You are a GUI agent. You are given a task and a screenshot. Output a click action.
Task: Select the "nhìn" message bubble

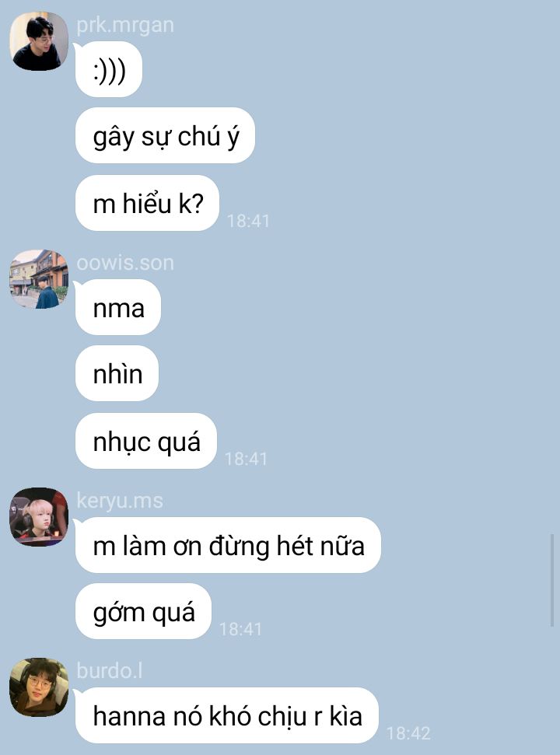click(117, 373)
